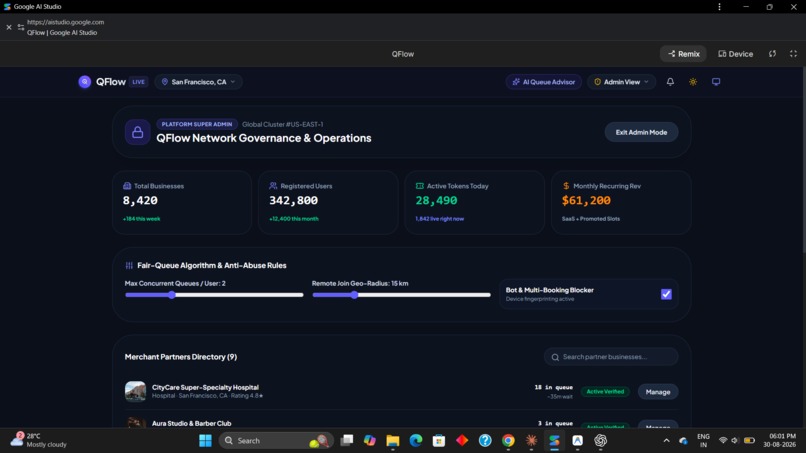Show hidden system tray icons

tap(666, 441)
